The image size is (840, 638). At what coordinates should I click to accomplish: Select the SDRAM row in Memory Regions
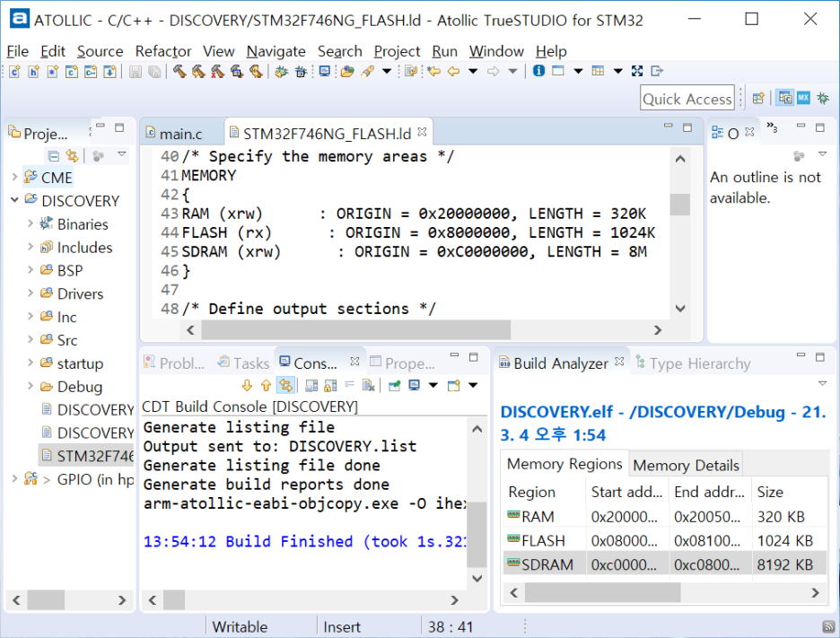pos(665,564)
